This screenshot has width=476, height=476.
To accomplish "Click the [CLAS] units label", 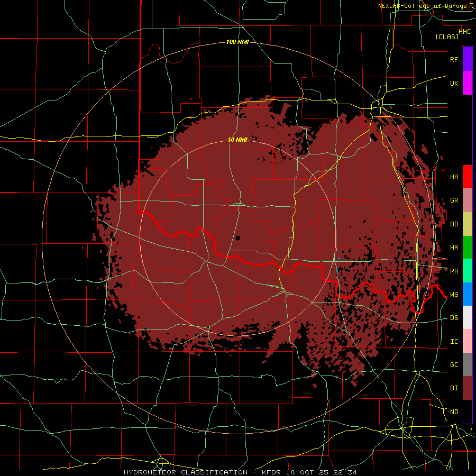I will tap(447, 36).
